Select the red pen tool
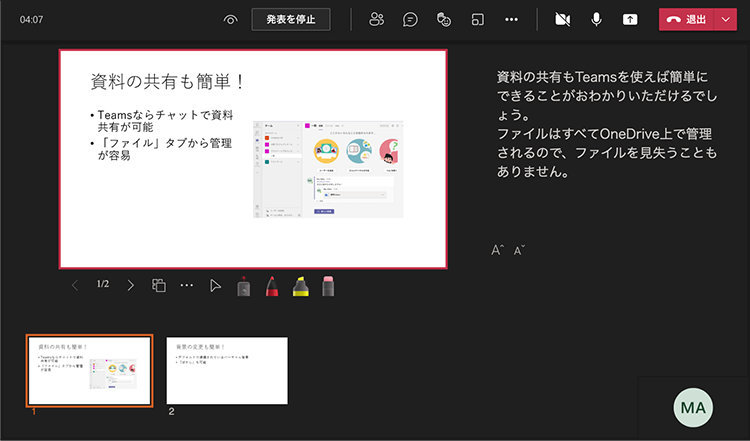750x441 pixels. tap(272, 286)
